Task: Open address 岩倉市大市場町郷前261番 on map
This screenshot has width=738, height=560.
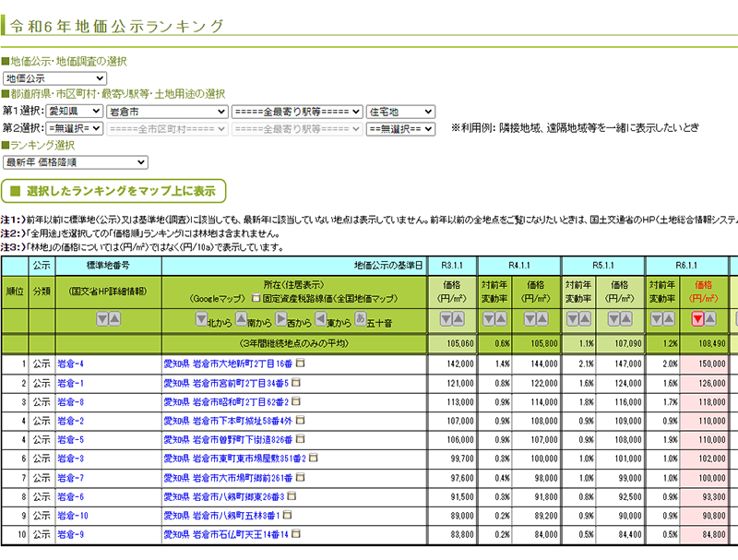Action: [x=228, y=478]
